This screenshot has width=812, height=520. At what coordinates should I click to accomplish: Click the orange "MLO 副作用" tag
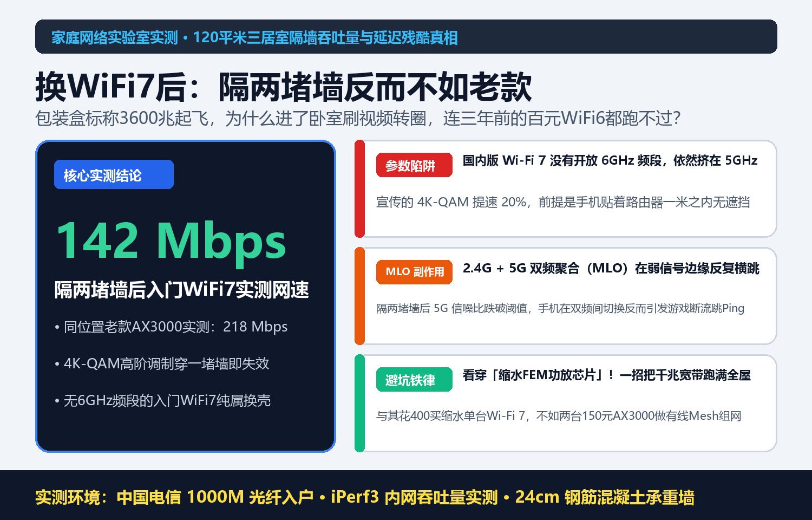[414, 272]
